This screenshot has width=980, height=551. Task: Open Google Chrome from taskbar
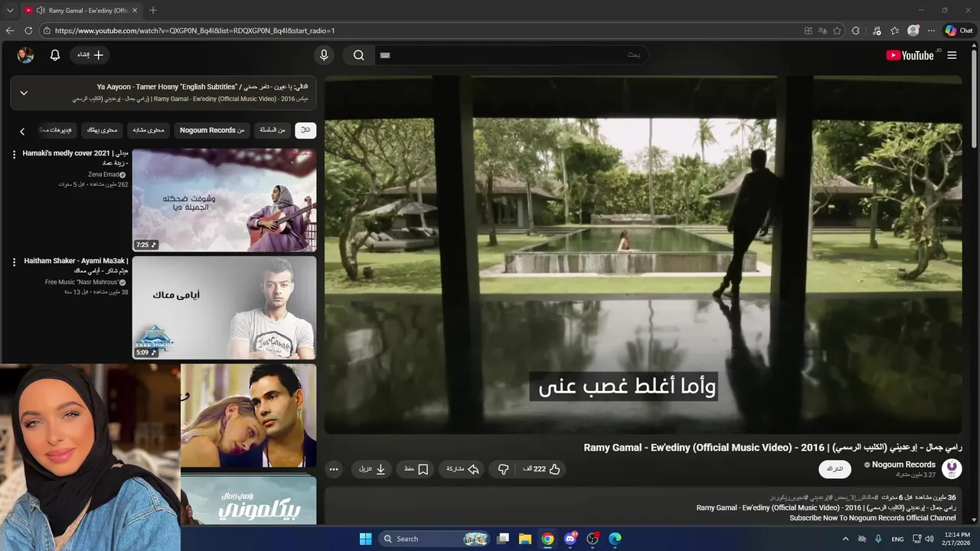point(547,539)
